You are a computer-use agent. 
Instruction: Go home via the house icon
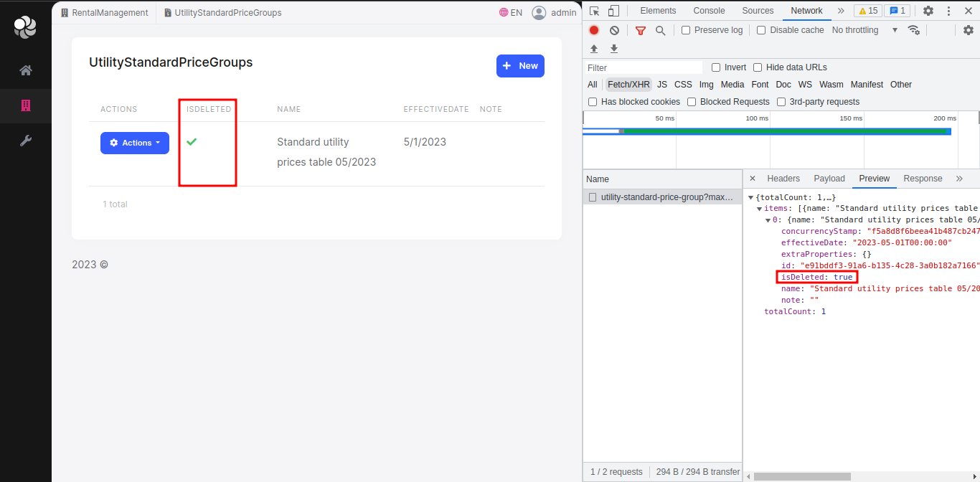click(25, 70)
